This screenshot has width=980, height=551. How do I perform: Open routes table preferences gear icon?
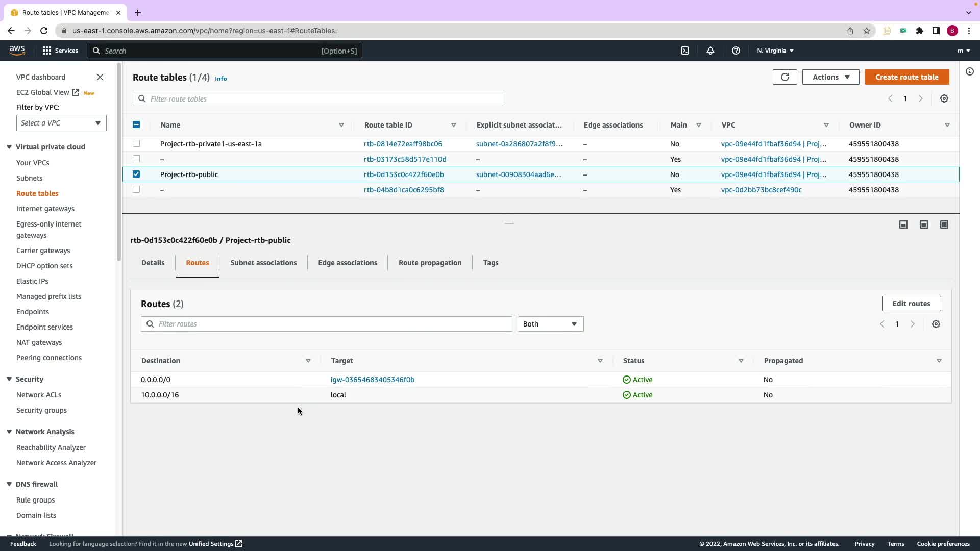click(936, 324)
